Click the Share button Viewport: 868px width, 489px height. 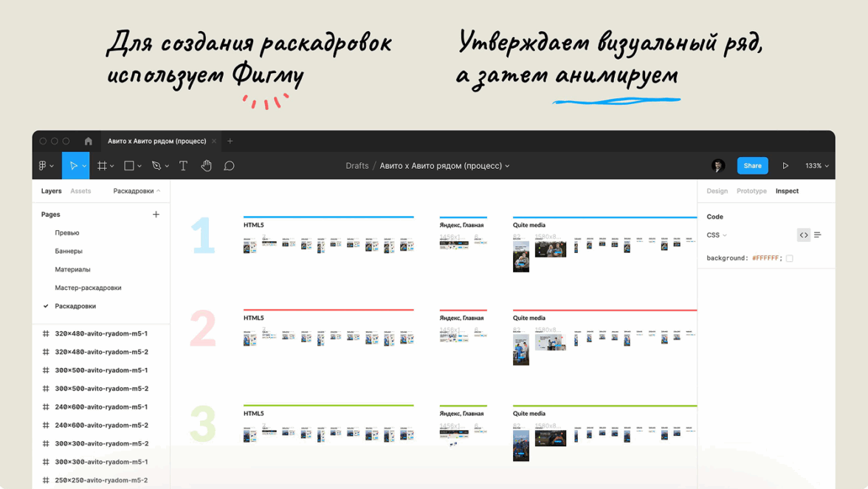coord(752,165)
